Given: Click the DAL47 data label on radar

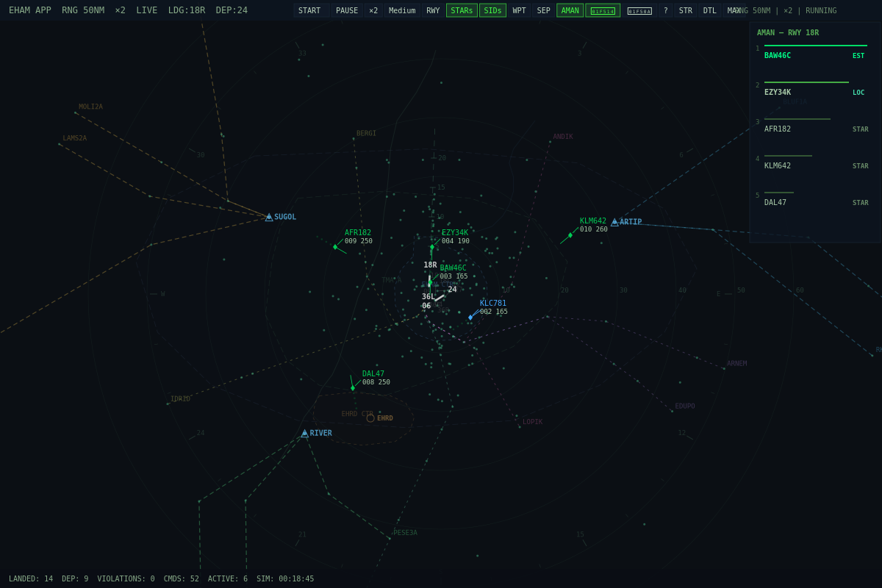Looking at the screenshot, I should [376, 378].
